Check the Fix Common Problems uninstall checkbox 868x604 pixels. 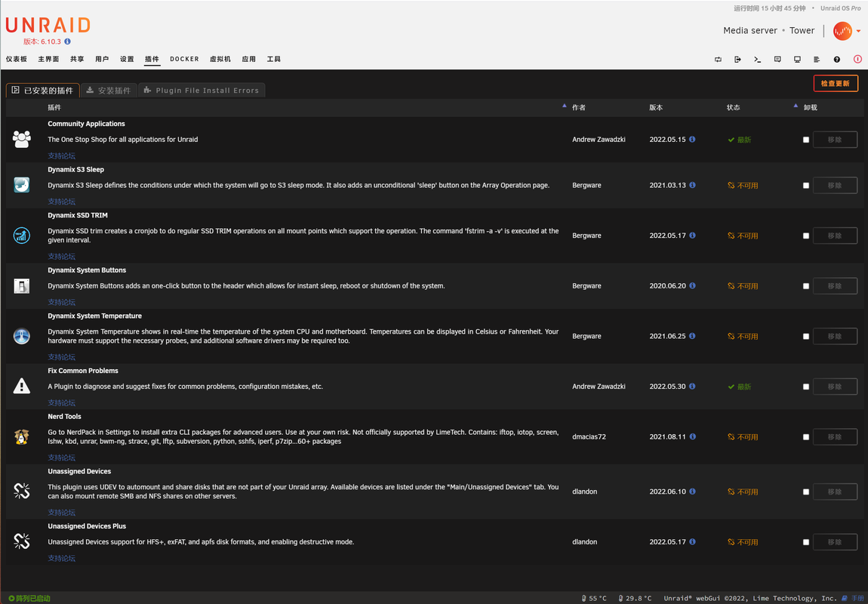pyautogui.click(x=806, y=387)
